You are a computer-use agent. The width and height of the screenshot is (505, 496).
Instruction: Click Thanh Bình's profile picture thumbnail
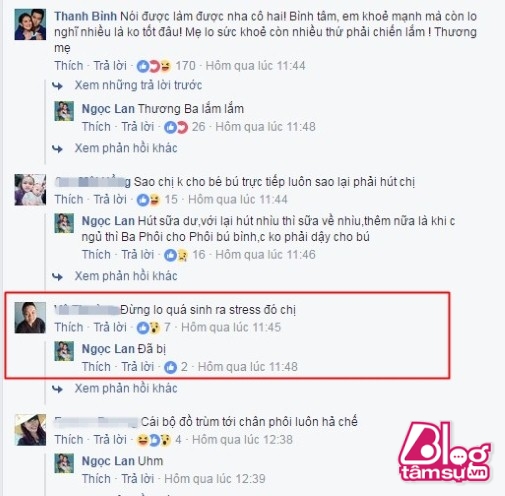point(30,24)
